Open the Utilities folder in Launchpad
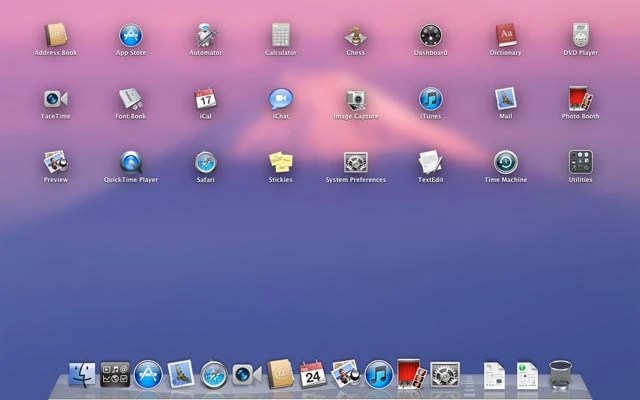640x400 pixels. click(580, 163)
